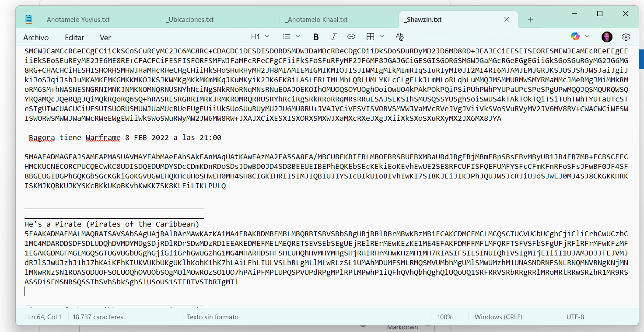
Task: Switch to the _Anotamelo Khaal.txt tab
Action: pos(316,20)
